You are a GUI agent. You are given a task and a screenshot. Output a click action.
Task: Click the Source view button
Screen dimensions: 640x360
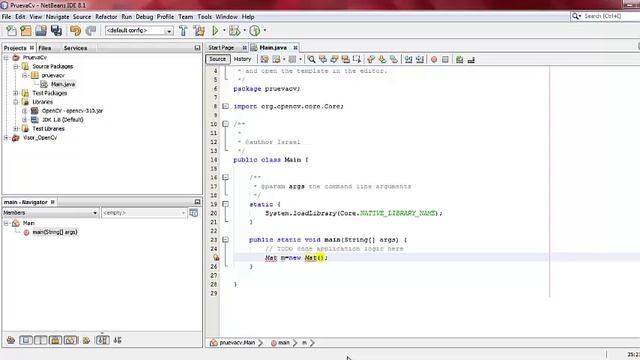click(x=217, y=59)
